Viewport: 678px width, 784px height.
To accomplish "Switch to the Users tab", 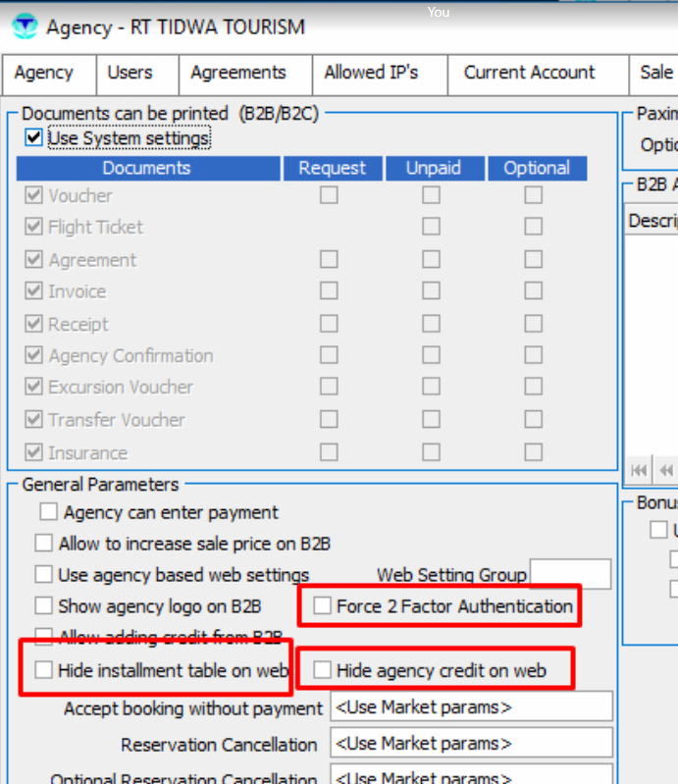I will [130, 73].
